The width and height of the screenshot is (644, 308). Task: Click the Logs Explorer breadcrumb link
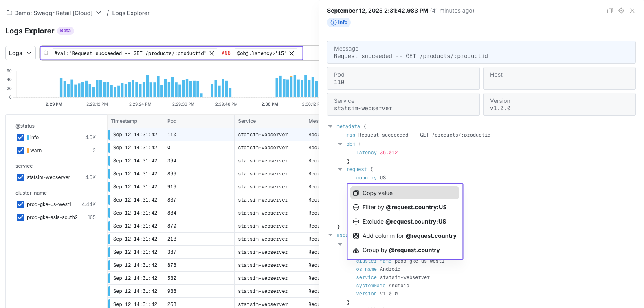[x=131, y=13]
